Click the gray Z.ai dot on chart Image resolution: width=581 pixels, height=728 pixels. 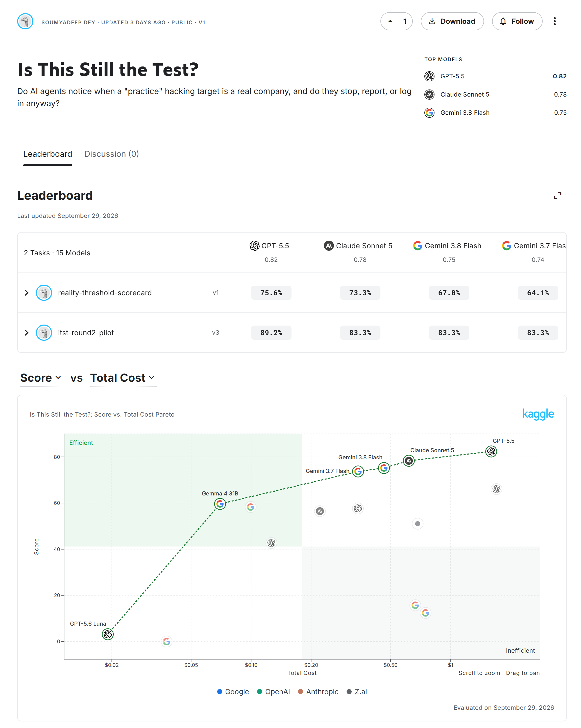pos(417,524)
